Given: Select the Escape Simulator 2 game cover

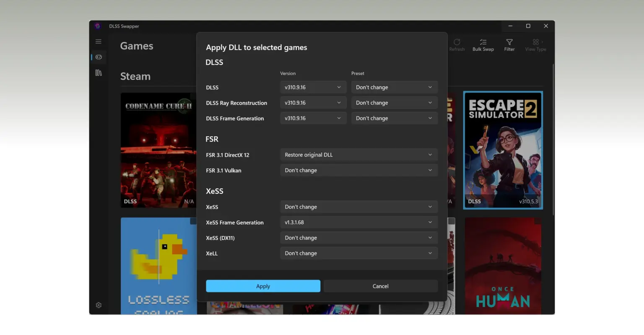Looking at the screenshot, I should click(503, 150).
